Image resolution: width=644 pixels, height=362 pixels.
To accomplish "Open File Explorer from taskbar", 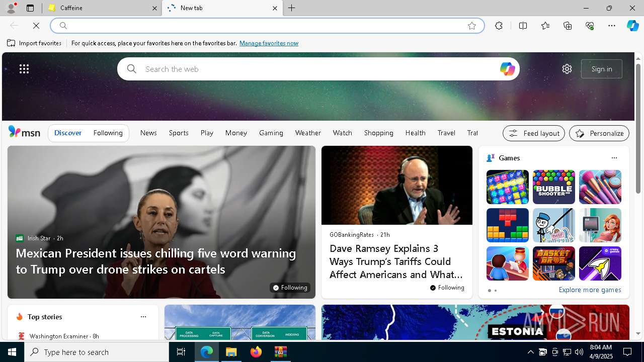I will tap(231, 352).
